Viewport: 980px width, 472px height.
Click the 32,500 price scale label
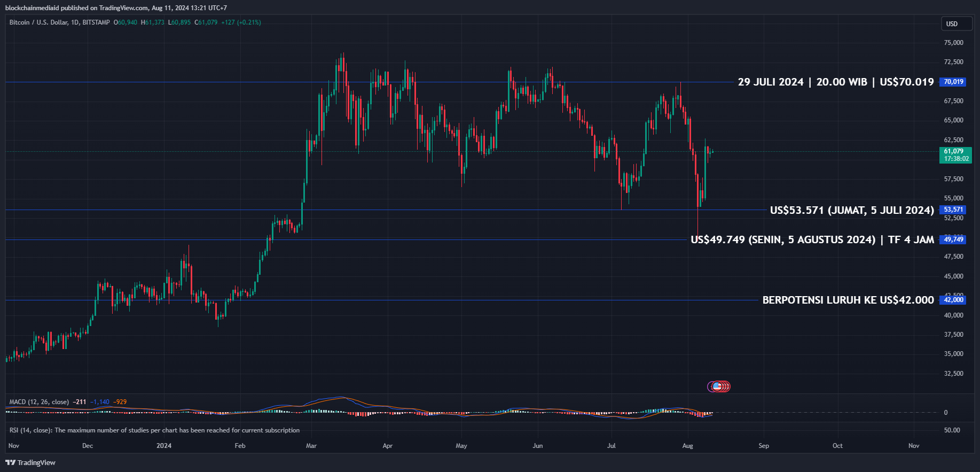(x=954, y=374)
